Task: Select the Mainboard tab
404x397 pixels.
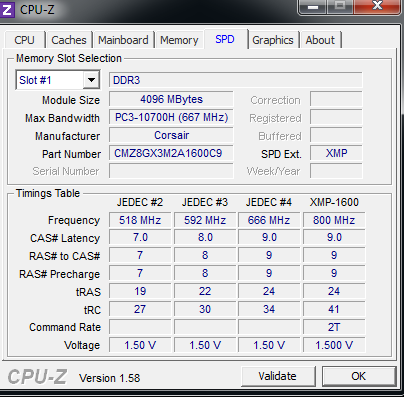Action: [123, 40]
